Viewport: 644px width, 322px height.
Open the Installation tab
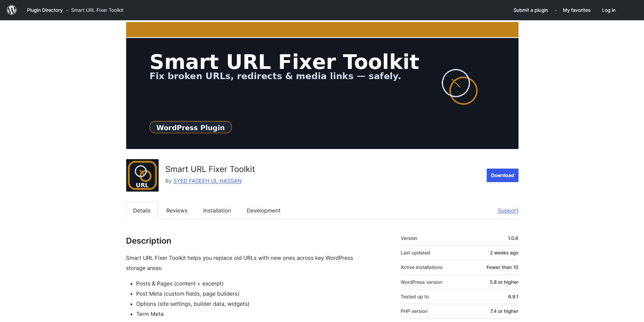tap(217, 210)
